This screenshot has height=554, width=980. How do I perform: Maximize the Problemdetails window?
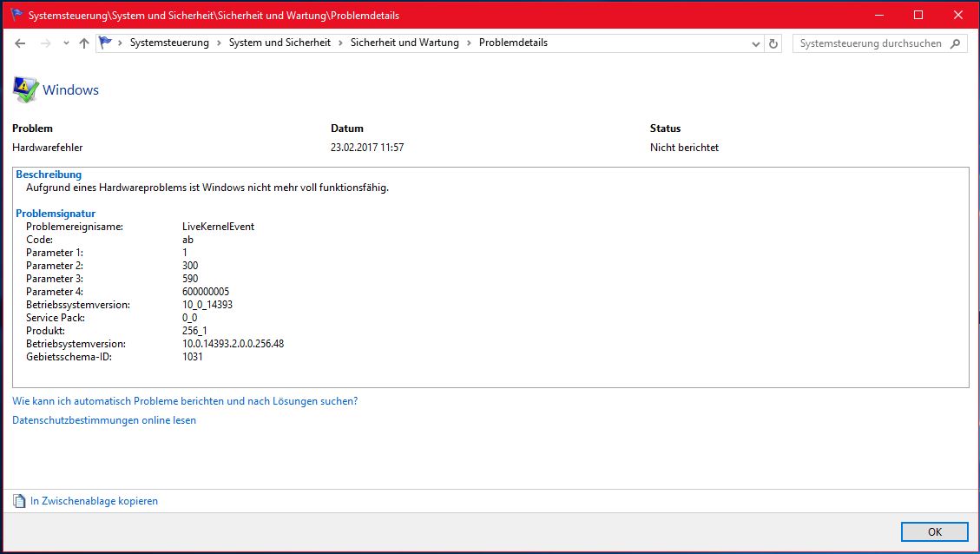coord(918,15)
